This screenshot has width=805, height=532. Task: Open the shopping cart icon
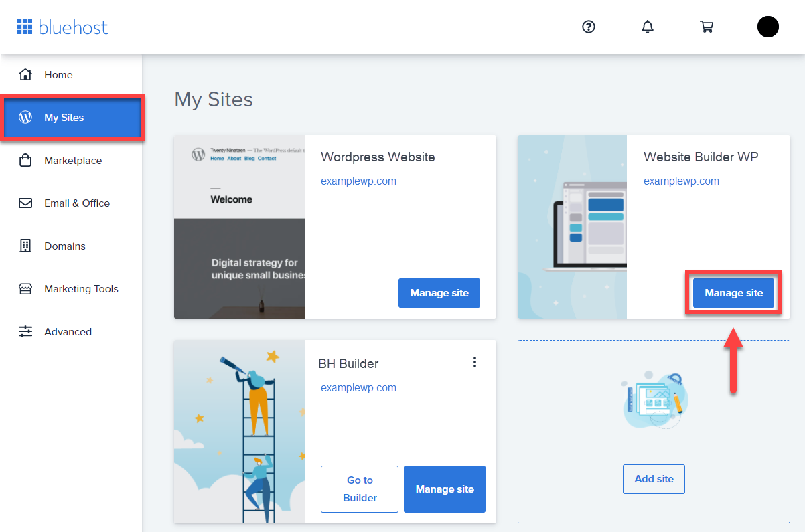pos(707,27)
